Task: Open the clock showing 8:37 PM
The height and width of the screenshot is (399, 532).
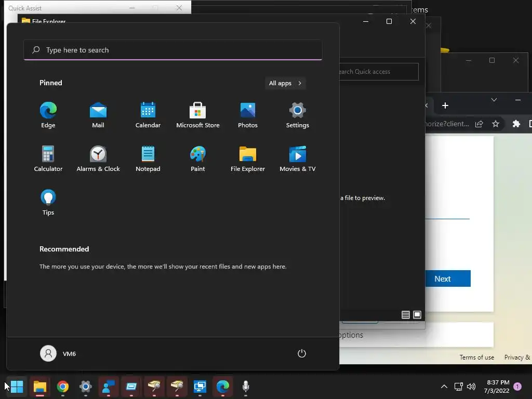Action: 497,387
